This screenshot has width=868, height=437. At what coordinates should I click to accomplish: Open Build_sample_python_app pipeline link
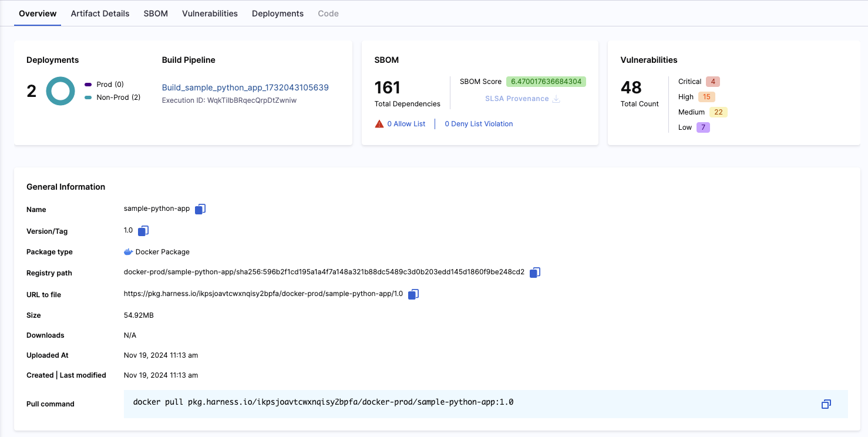click(245, 88)
